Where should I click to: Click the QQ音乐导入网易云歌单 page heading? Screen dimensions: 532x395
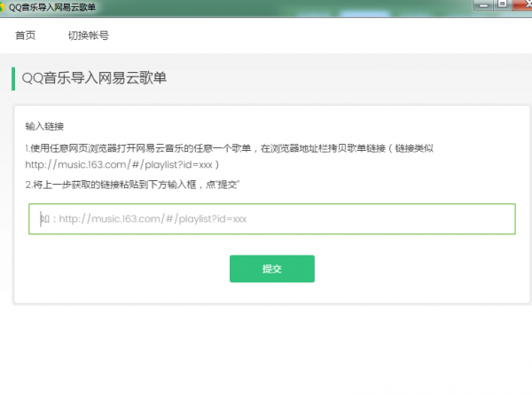(94, 78)
